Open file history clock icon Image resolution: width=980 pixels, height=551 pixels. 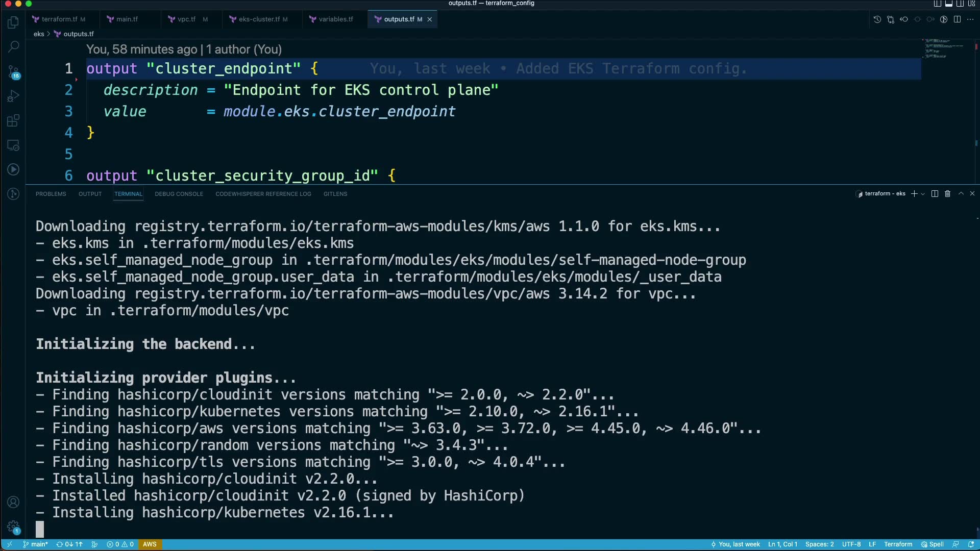877,19
